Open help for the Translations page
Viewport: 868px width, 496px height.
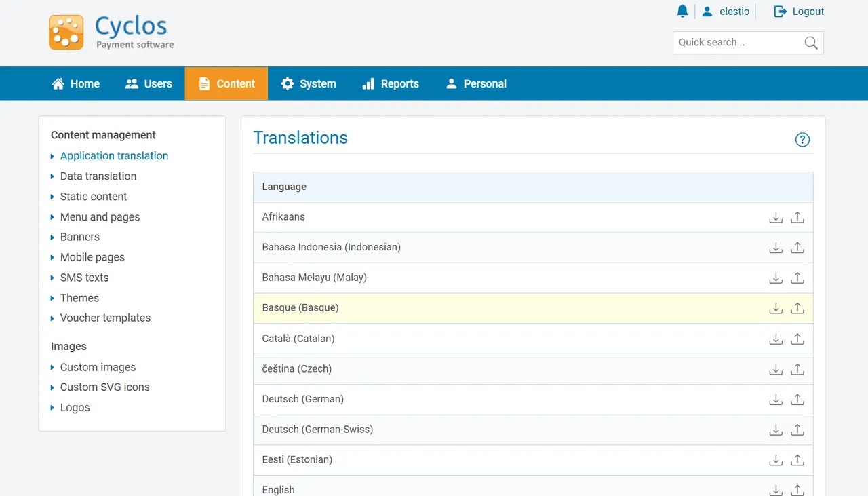(802, 140)
